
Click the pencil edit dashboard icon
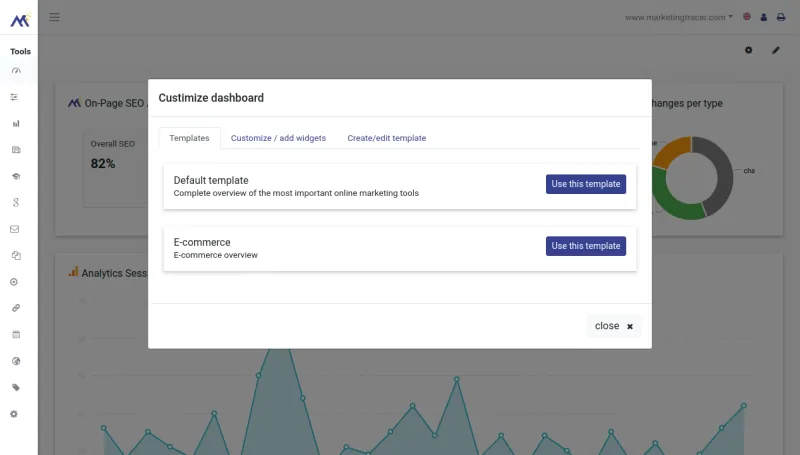tap(776, 50)
